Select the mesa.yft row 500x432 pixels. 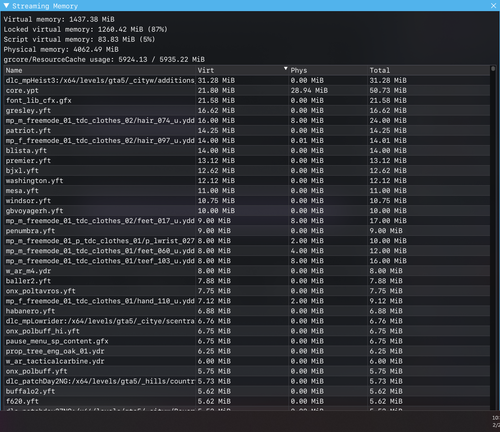(x=247, y=191)
